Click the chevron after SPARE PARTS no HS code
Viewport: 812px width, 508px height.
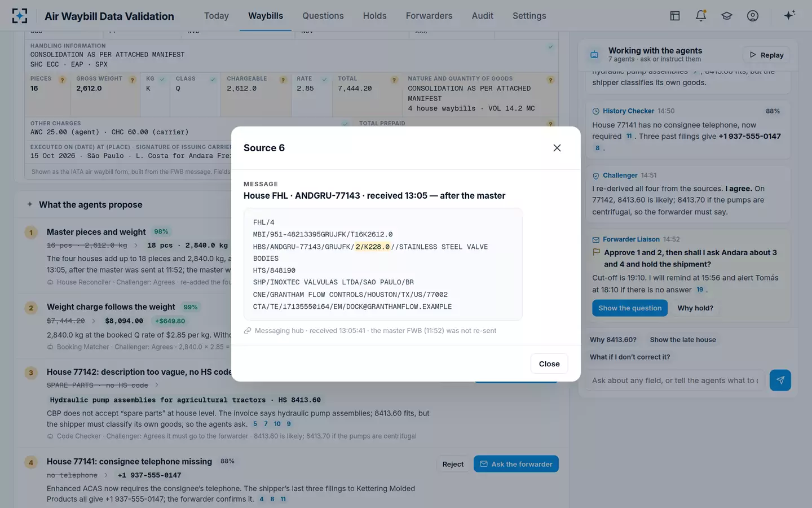pyautogui.click(x=157, y=385)
